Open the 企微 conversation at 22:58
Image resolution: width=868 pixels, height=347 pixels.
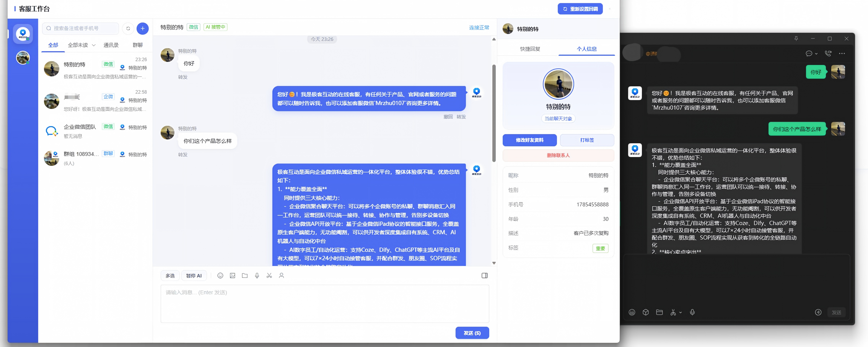click(x=96, y=101)
